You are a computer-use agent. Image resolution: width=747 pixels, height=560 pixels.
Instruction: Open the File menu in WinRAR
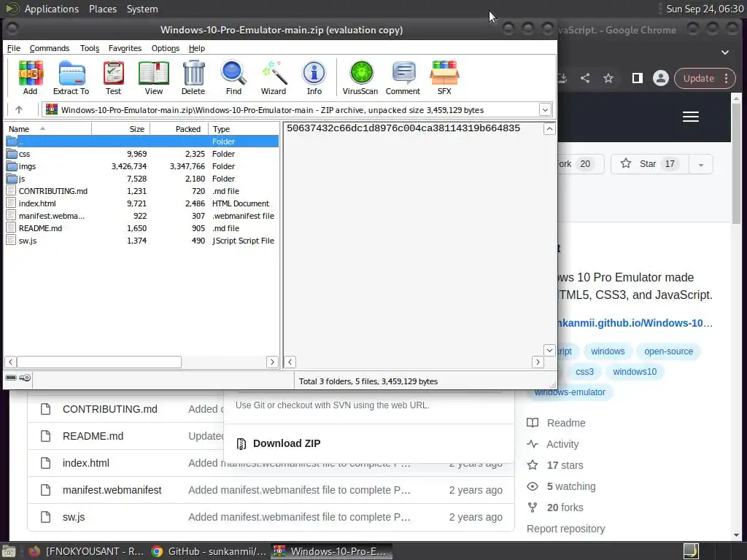[14, 48]
